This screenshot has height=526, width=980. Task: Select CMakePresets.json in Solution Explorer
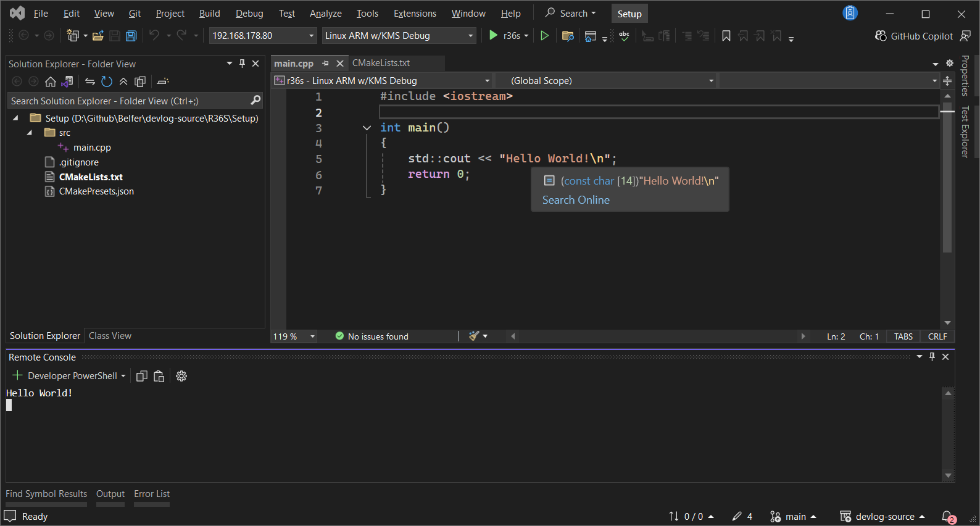[96, 191]
